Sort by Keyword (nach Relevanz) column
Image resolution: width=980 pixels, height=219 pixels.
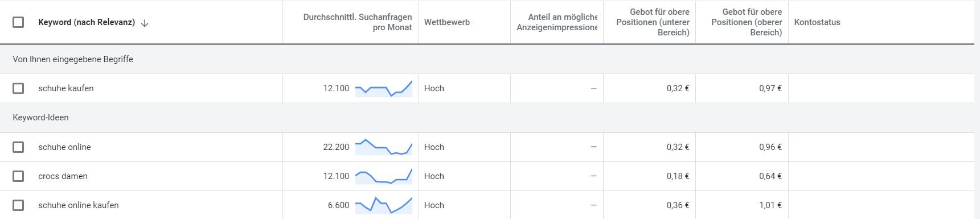coord(87,22)
